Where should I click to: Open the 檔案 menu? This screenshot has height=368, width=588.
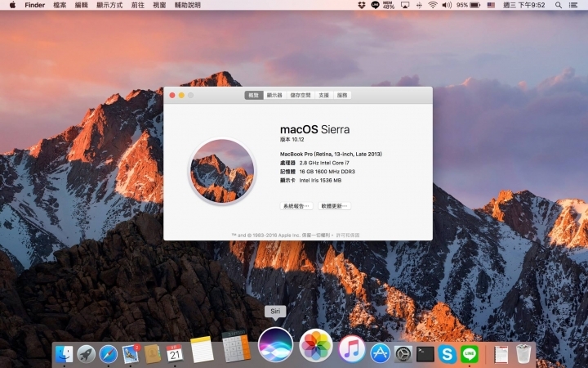60,5
